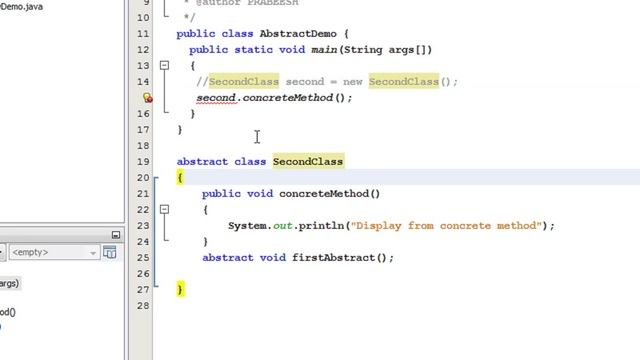Click the error hint bulb icon beside second.concreteMethod()
This screenshot has width=640, height=360.
[147, 98]
